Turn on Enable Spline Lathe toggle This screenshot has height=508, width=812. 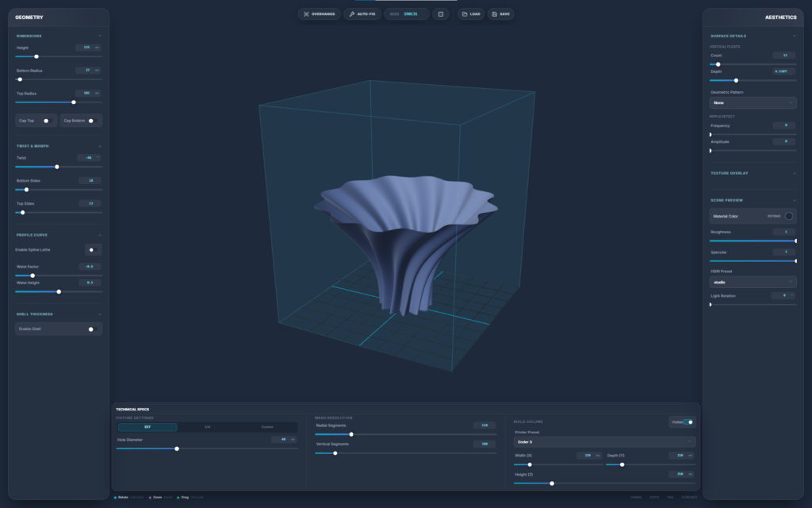(x=92, y=249)
